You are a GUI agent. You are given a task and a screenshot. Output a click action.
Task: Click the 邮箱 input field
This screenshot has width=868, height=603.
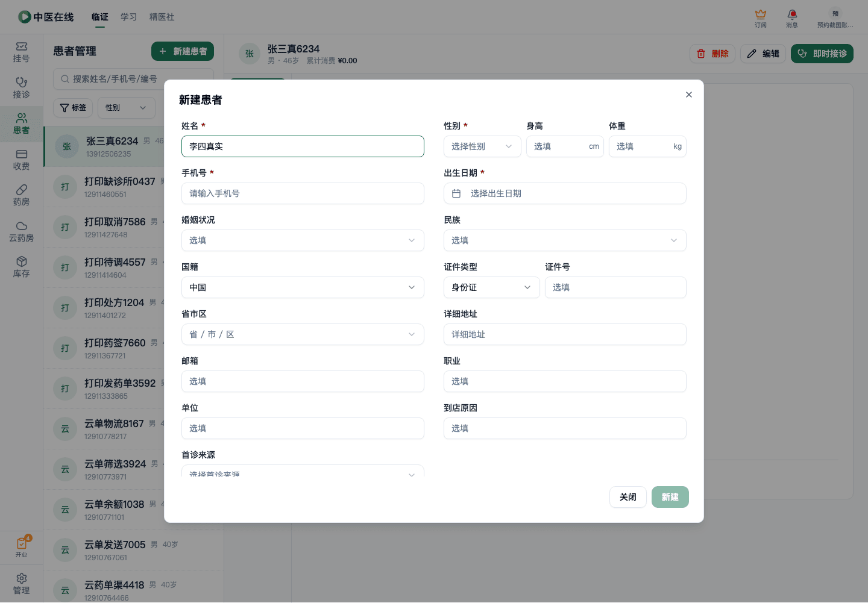pos(303,381)
